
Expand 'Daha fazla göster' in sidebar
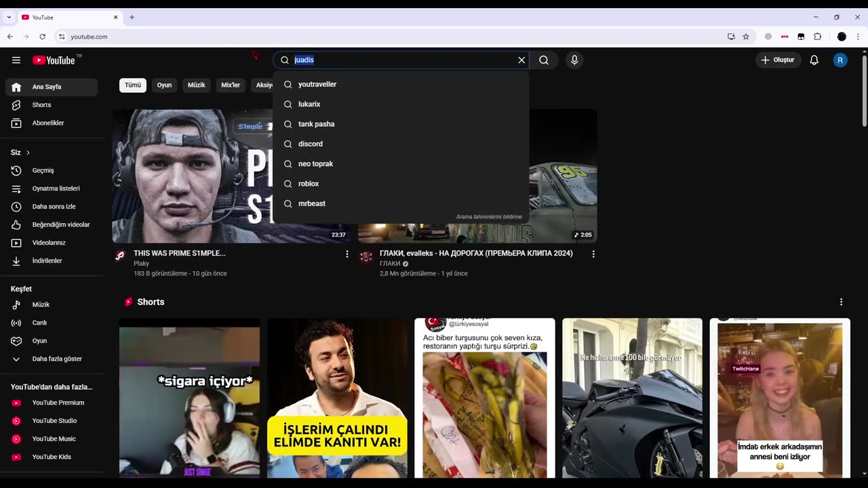tap(56, 359)
